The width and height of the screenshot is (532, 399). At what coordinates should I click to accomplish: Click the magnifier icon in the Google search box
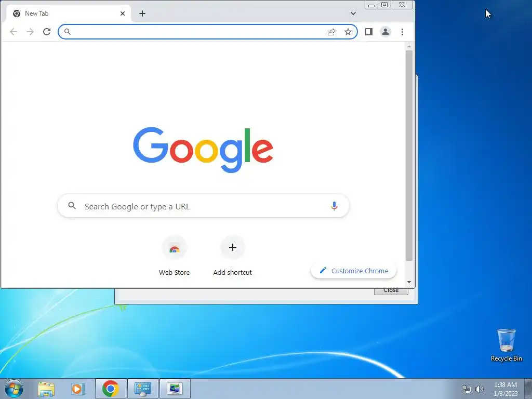[72, 206]
